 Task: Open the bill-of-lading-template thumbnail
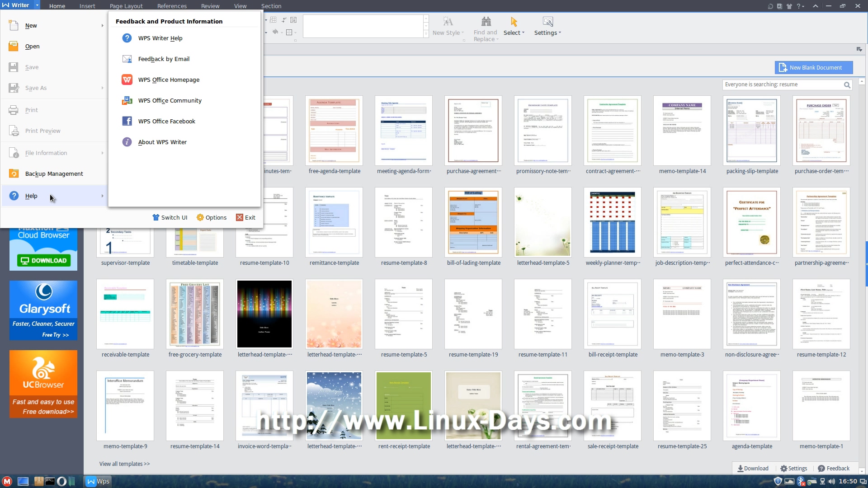point(473,222)
